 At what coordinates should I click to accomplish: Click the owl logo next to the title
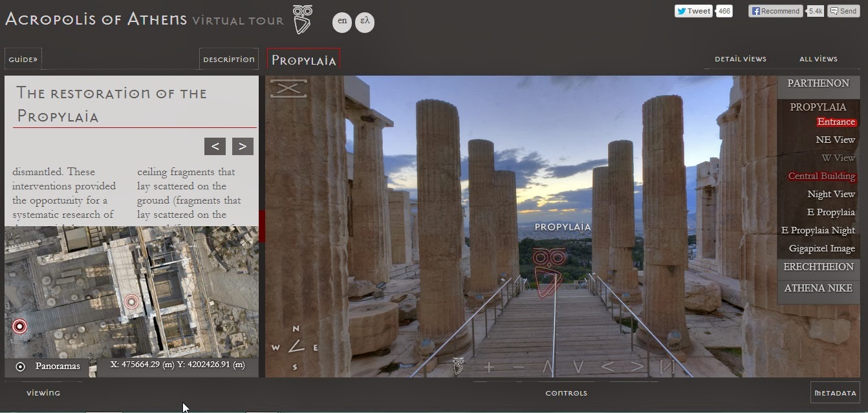point(301,19)
